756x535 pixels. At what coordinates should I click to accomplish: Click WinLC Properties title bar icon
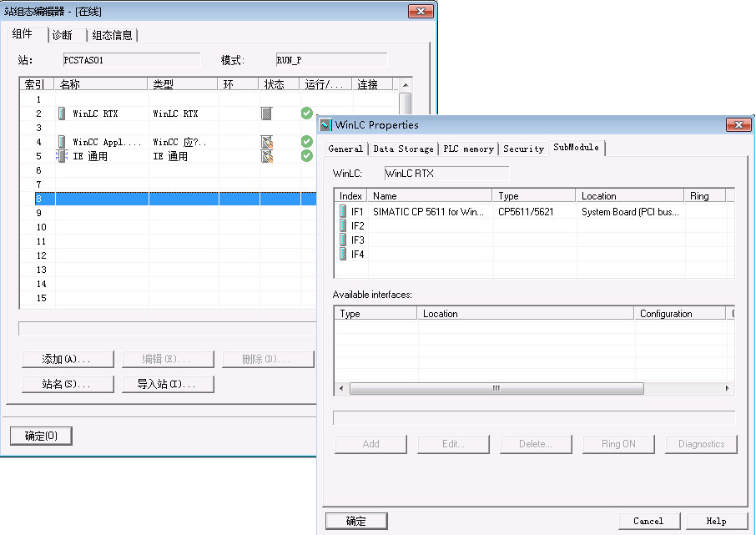[x=325, y=125]
